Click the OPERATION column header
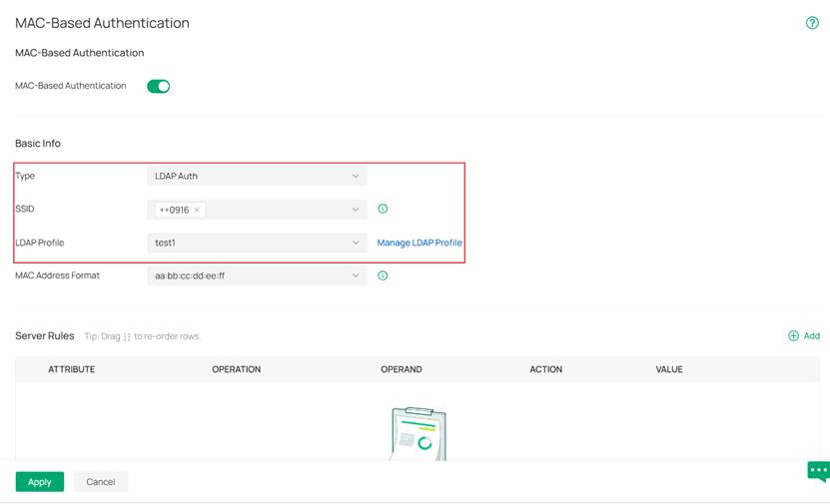Image resolution: width=830 pixels, height=504 pixels. point(236,369)
